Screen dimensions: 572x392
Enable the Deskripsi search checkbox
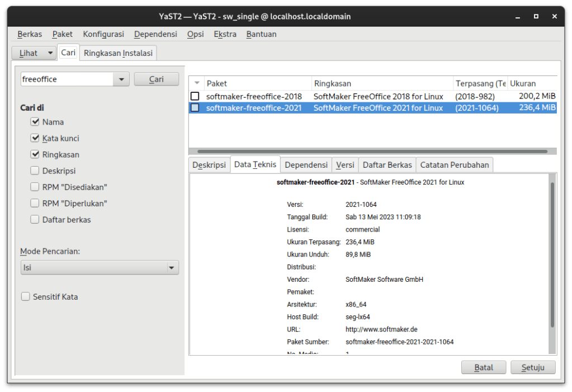[x=35, y=171]
